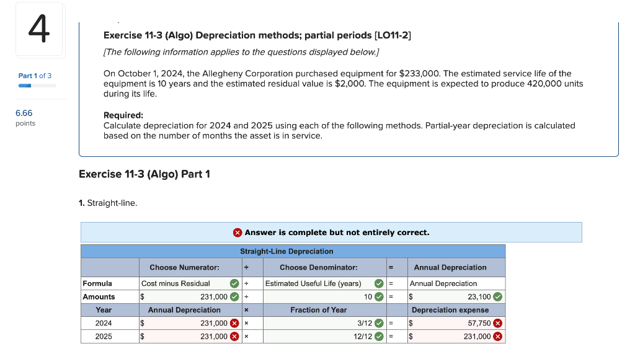Screen dimensions: 635x364
Task: Select the Part 1 of 3 link
Action: click(x=35, y=75)
